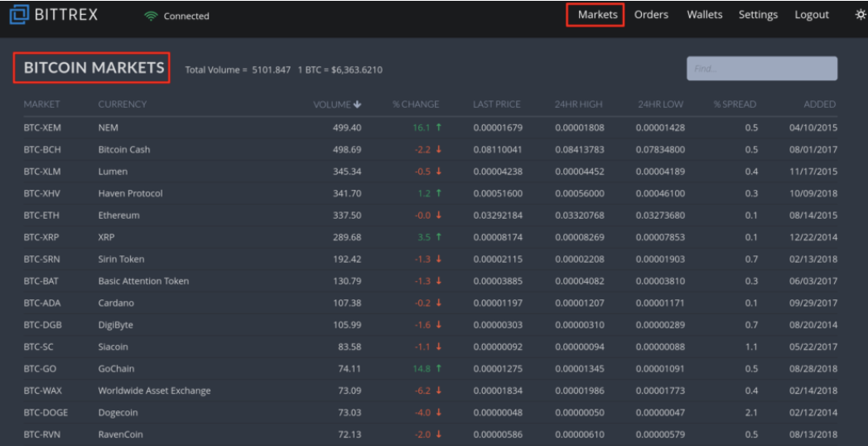This screenshot has height=446, width=868.
Task: Click the Bittrex logo icon
Action: point(19,15)
